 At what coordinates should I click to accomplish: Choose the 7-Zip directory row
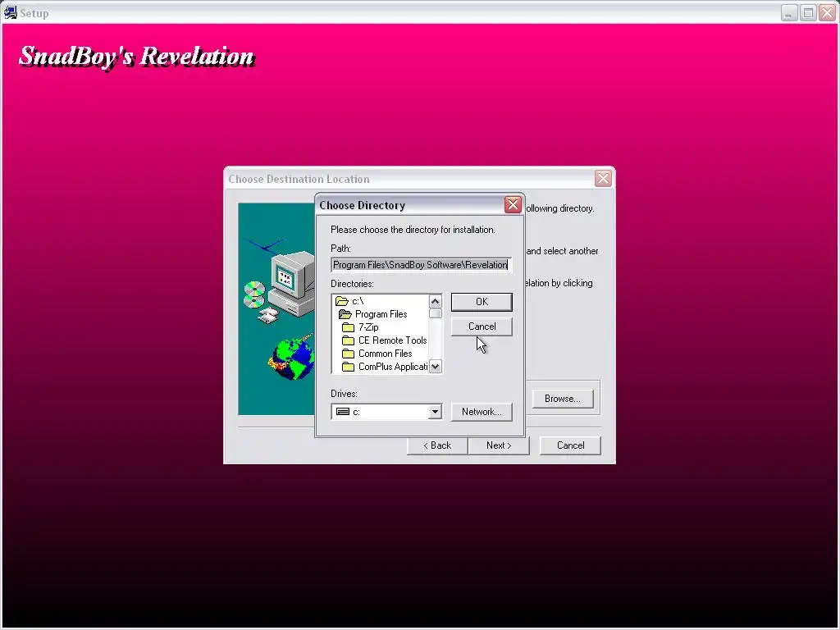click(381, 327)
